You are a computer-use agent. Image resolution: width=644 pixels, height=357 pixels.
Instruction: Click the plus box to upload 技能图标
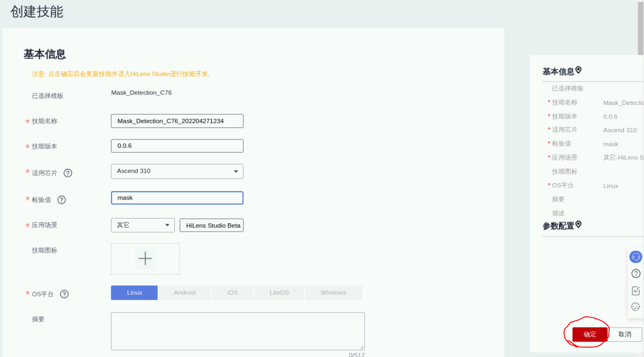tap(145, 258)
